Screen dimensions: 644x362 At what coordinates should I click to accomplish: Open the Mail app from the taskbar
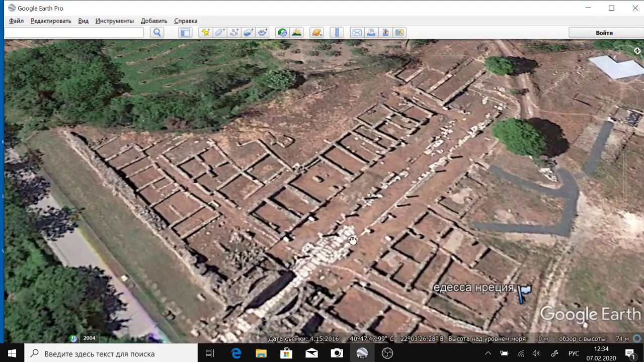coord(311,353)
